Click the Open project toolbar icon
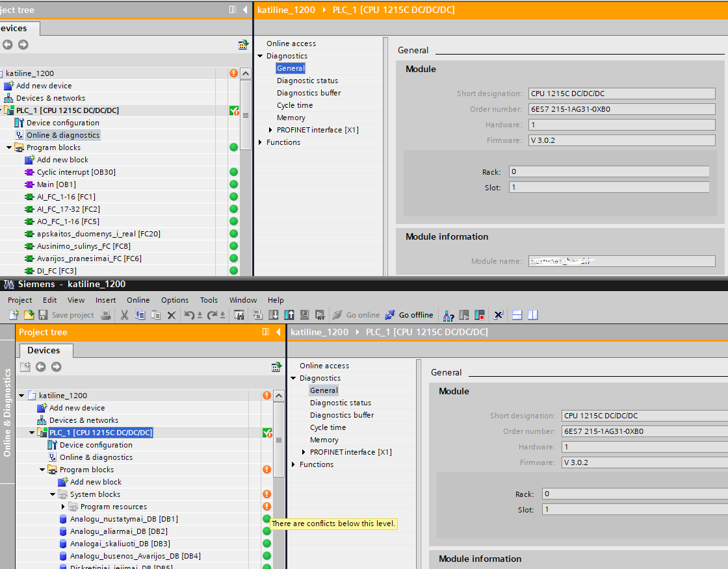Image resolution: width=728 pixels, height=569 pixels. pos(29,315)
